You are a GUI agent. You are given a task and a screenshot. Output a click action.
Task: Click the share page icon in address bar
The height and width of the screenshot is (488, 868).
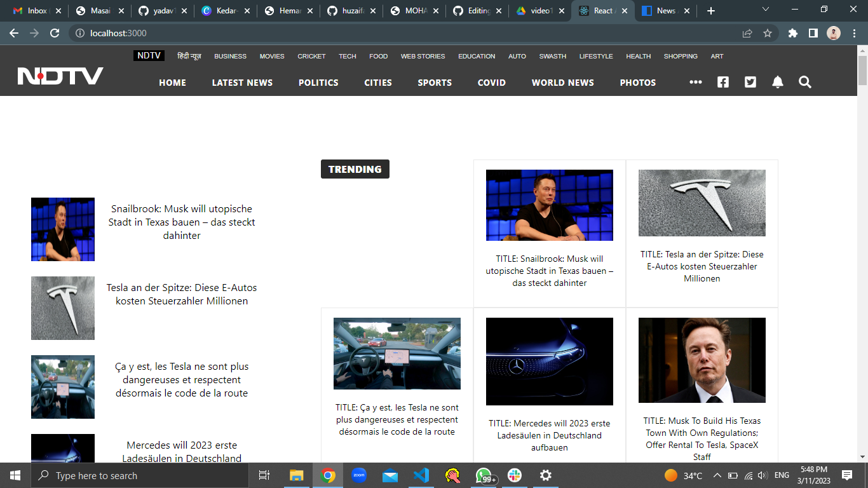coord(747,33)
